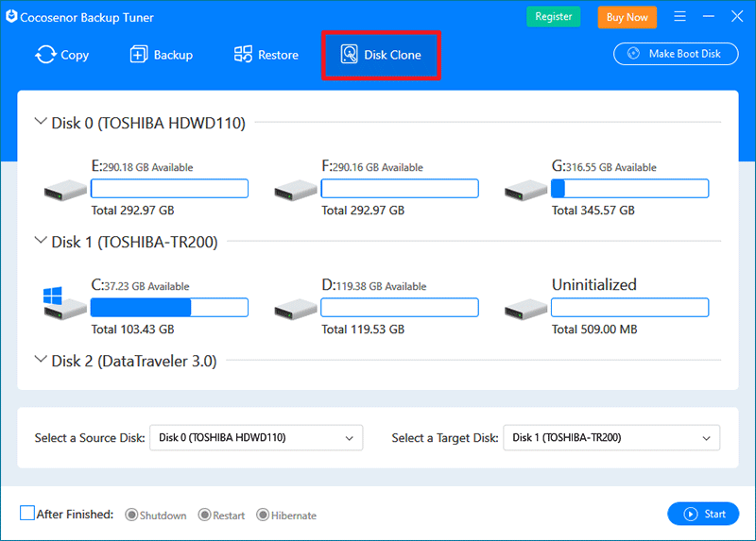Click the 'Total 103.43 GB' text
756x541 pixels.
click(x=132, y=330)
